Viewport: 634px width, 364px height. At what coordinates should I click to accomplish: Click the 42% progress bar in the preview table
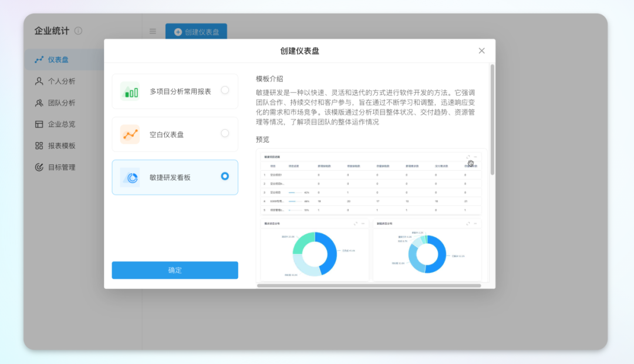pyautogui.click(x=295, y=193)
